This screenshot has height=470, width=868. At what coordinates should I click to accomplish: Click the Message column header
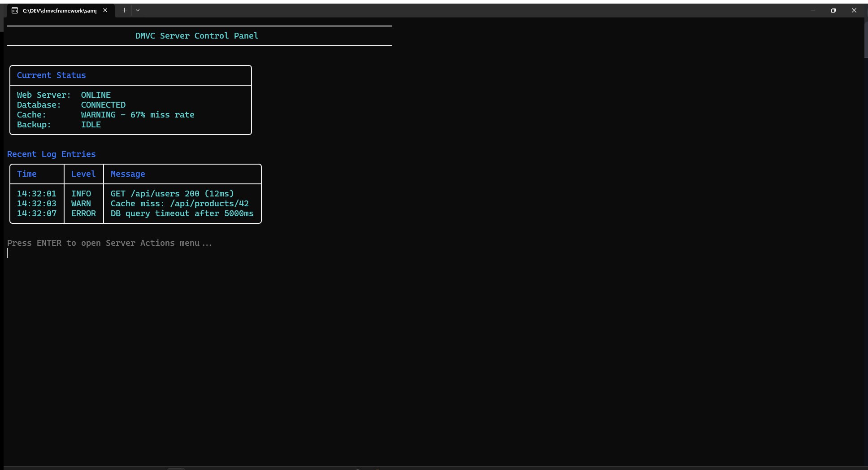128,174
